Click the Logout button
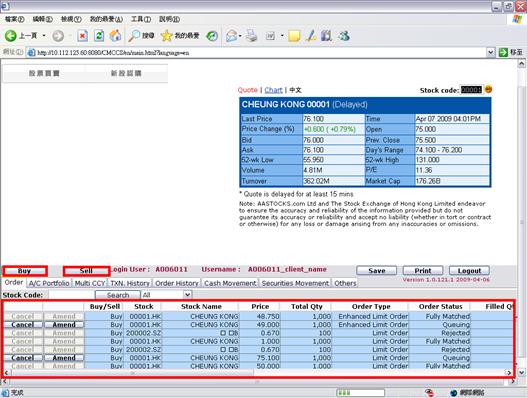The height and width of the screenshot is (398, 527). click(469, 271)
